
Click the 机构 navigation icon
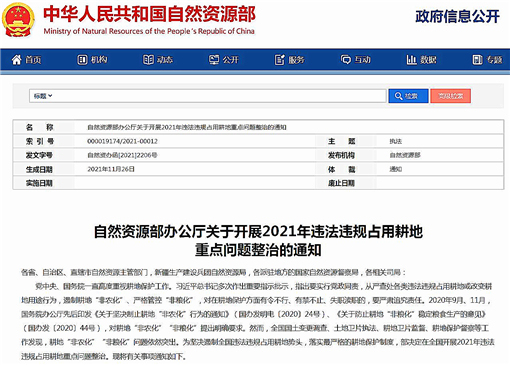tap(82, 60)
